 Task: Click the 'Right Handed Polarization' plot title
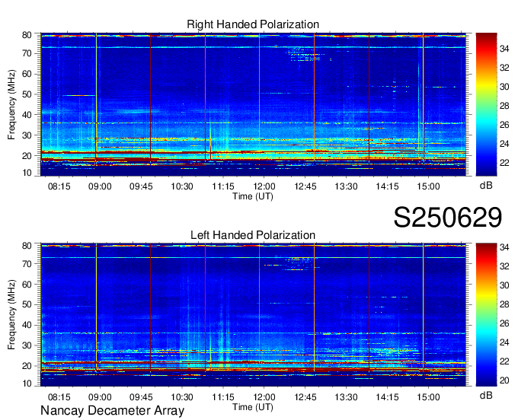click(253, 24)
